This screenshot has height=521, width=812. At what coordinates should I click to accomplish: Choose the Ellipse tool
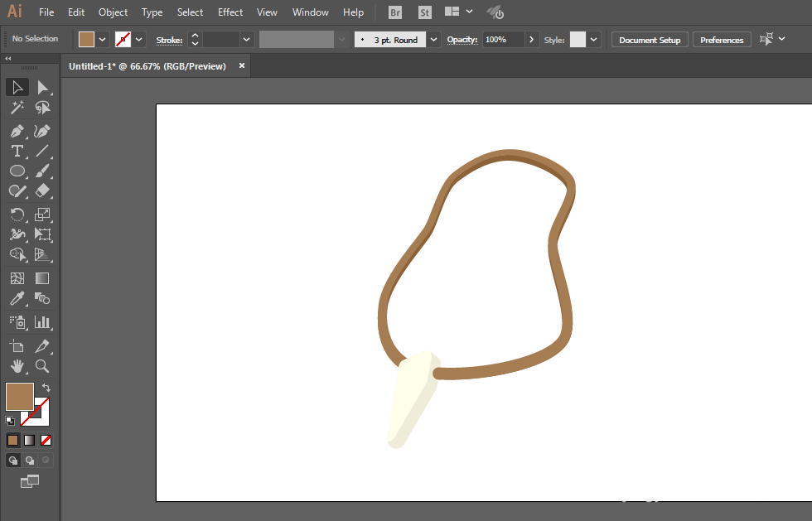point(17,171)
